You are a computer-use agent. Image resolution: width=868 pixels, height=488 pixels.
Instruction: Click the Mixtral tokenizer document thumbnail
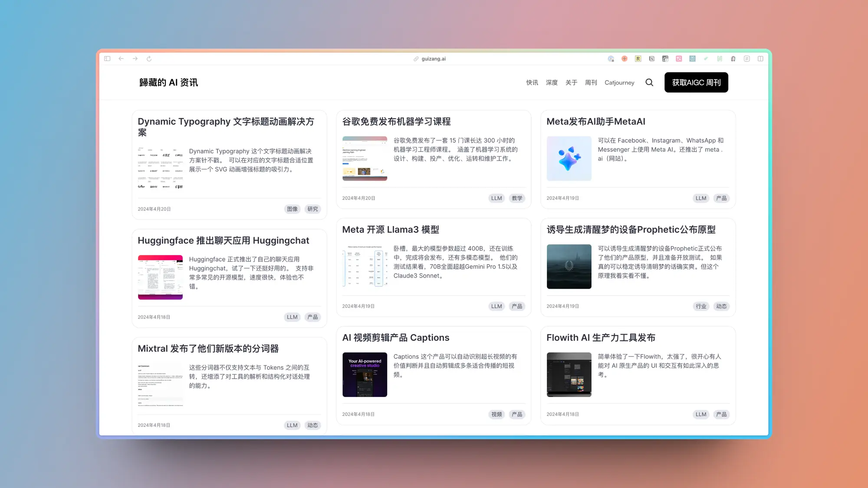pyautogui.click(x=160, y=385)
